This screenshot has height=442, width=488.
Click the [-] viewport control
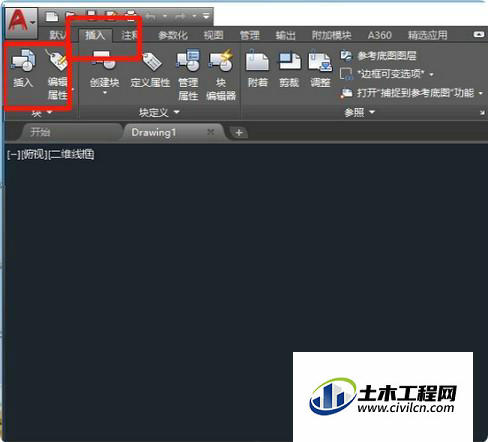14,154
